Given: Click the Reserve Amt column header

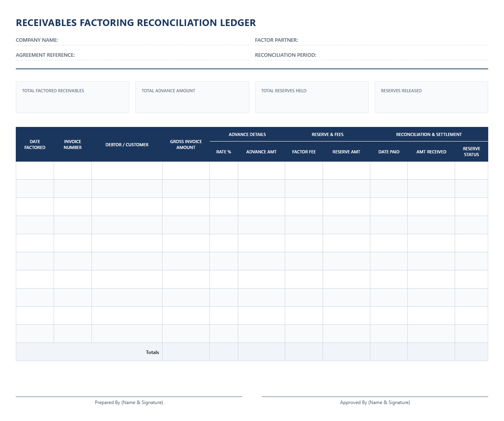Looking at the screenshot, I should (x=346, y=152).
